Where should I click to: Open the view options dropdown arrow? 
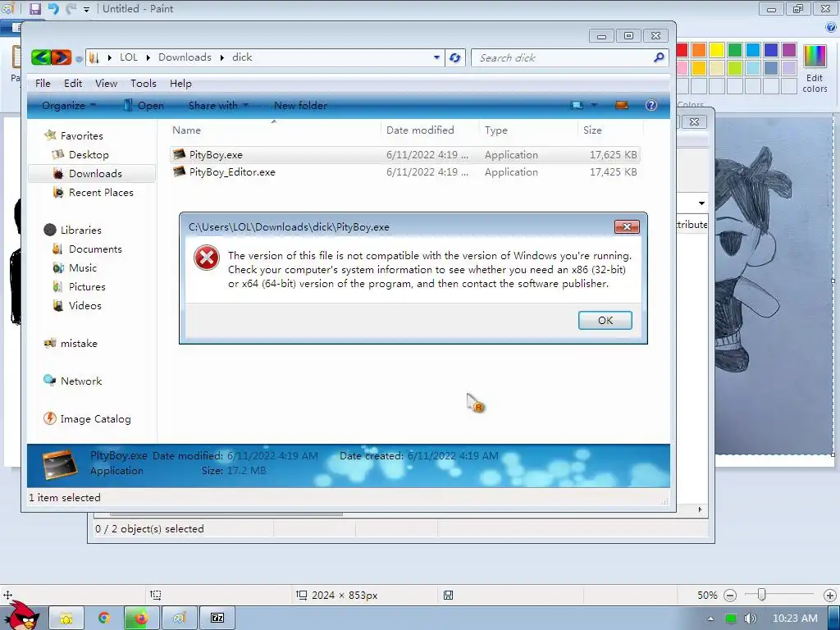(594, 105)
